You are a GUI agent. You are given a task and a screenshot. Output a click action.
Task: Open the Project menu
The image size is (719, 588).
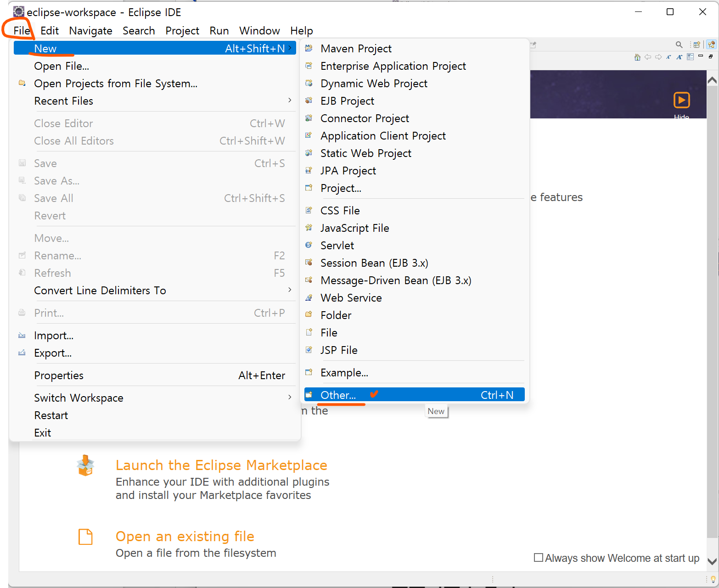(x=182, y=31)
